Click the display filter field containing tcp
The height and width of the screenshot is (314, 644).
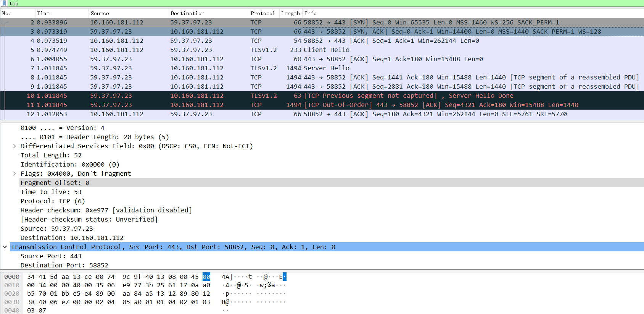[326, 3]
